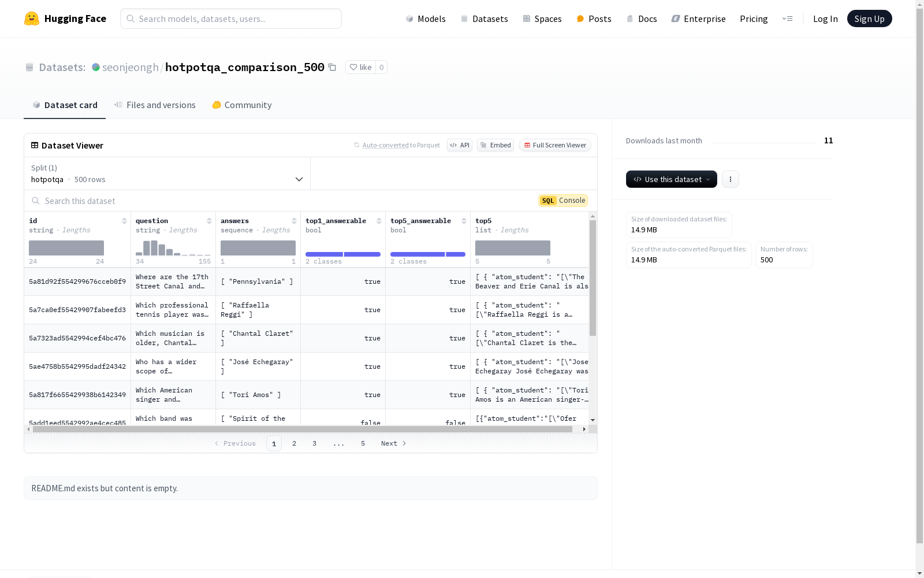Click the "Where are the 17th Street Canal" question cell

coord(173,281)
